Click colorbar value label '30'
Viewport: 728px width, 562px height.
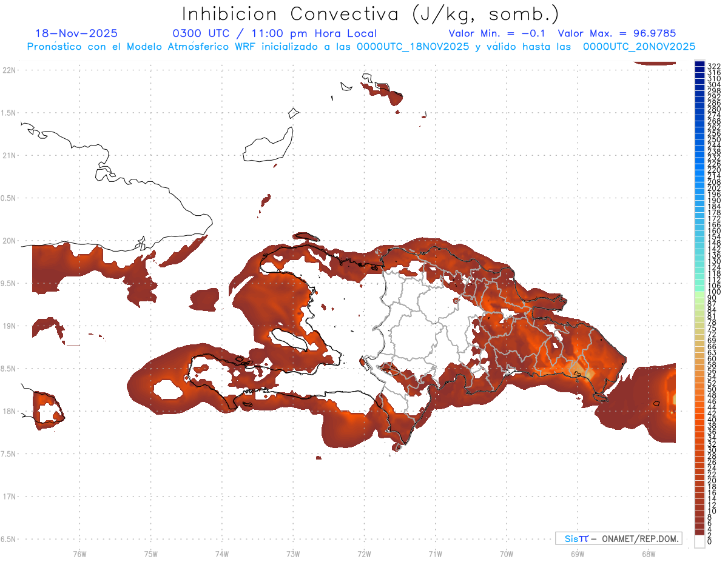pyautogui.click(x=712, y=450)
